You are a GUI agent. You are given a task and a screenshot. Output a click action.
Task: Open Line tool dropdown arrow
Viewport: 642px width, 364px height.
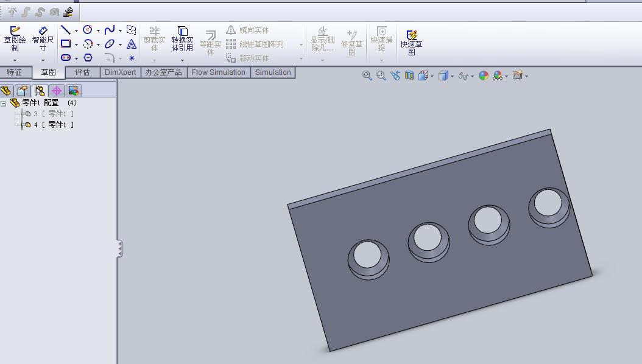coord(76,30)
